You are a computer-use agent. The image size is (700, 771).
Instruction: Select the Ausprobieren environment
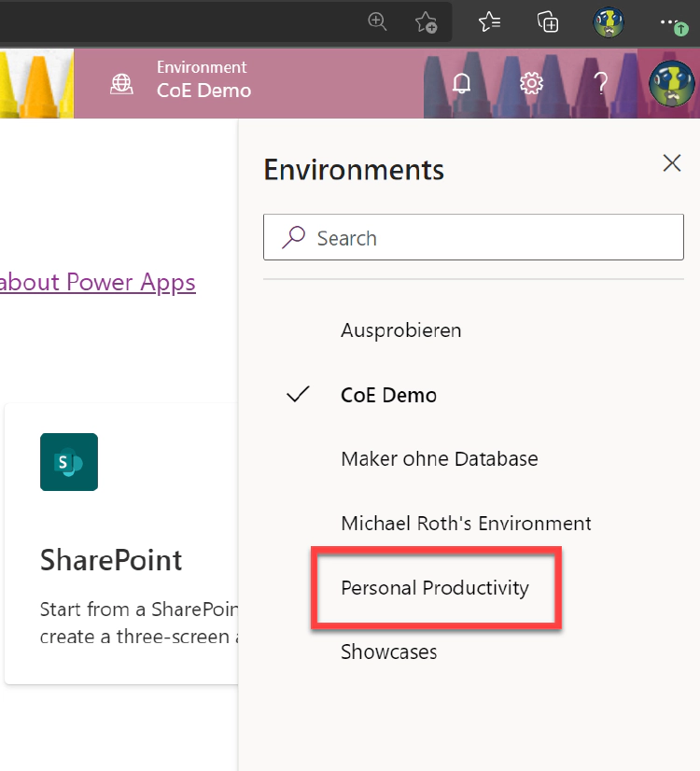click(401, 330)
